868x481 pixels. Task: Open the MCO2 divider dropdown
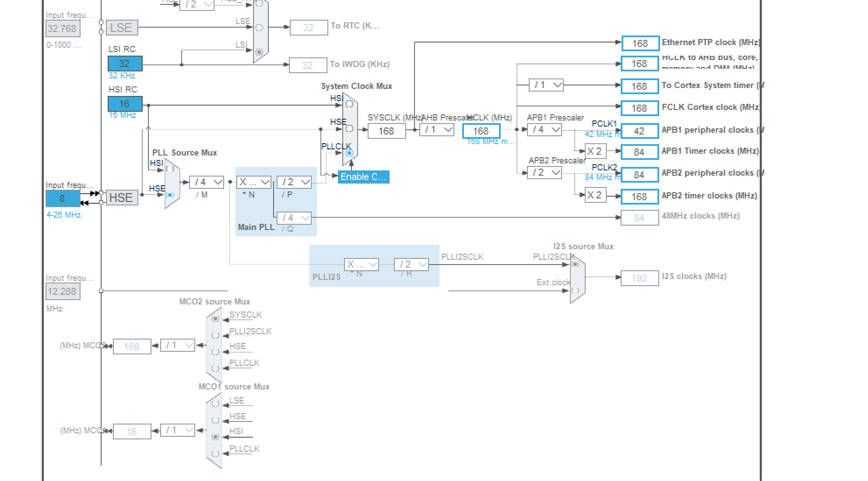pyautogui.click(x=177, y=345)
